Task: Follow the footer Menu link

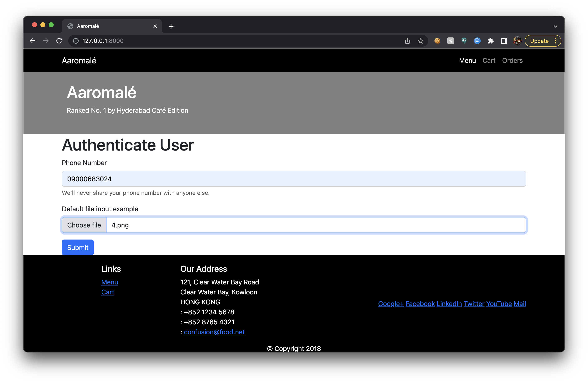Action: click(110, 282)
